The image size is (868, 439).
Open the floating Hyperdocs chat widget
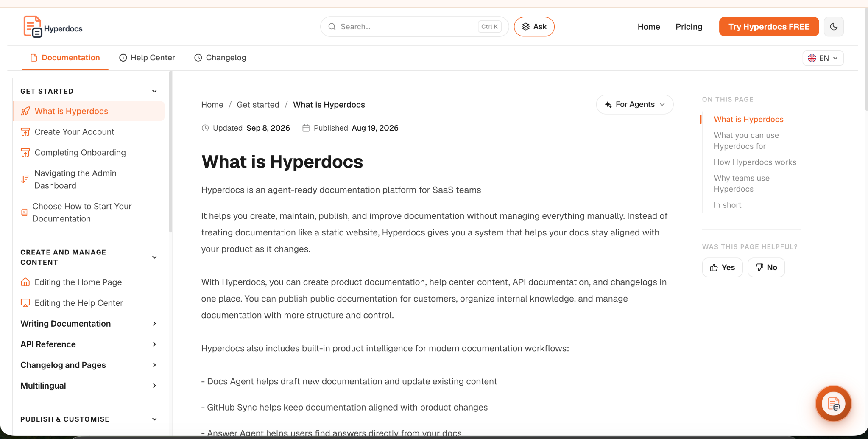(833, 403)
